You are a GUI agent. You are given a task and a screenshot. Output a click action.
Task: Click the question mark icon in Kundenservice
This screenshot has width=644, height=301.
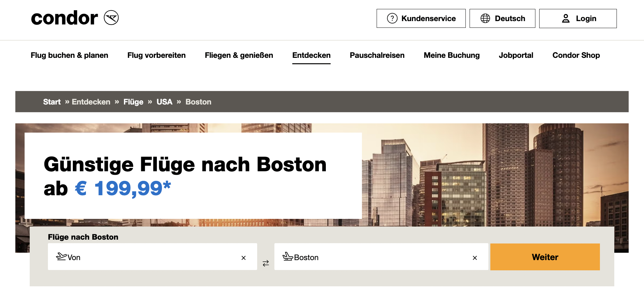point(392,19)
